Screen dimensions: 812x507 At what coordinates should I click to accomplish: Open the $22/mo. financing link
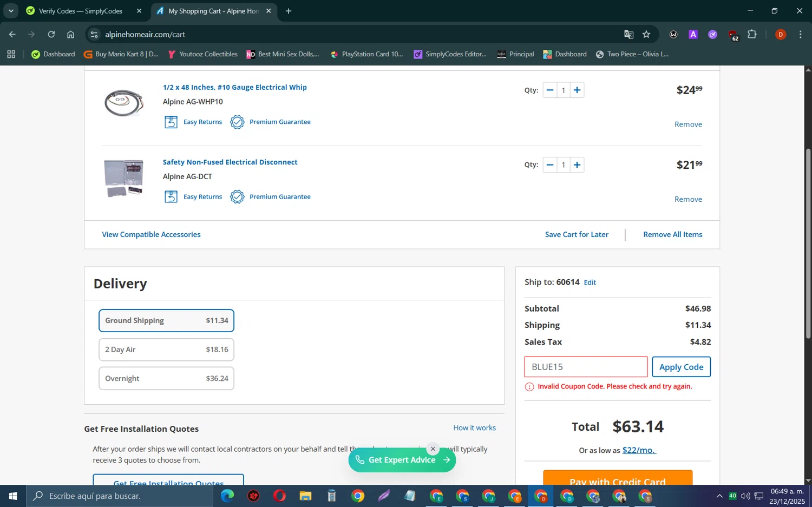(639, 450)
